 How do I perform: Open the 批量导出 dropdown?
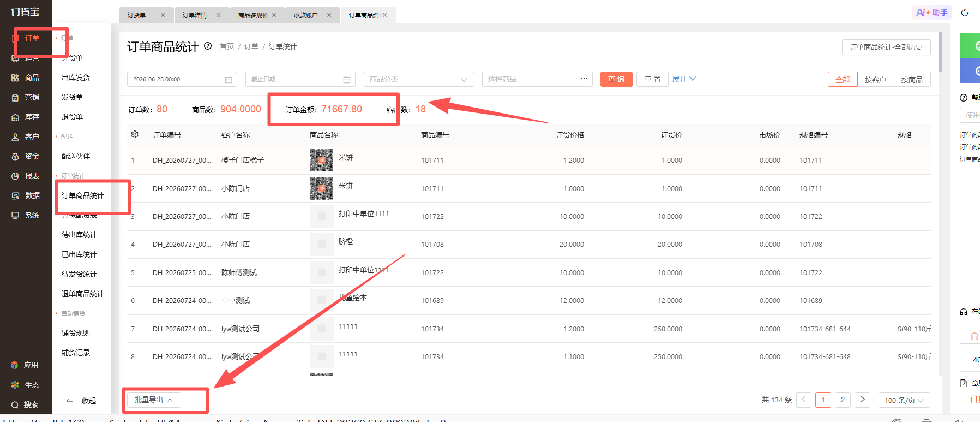coord(154,400)
